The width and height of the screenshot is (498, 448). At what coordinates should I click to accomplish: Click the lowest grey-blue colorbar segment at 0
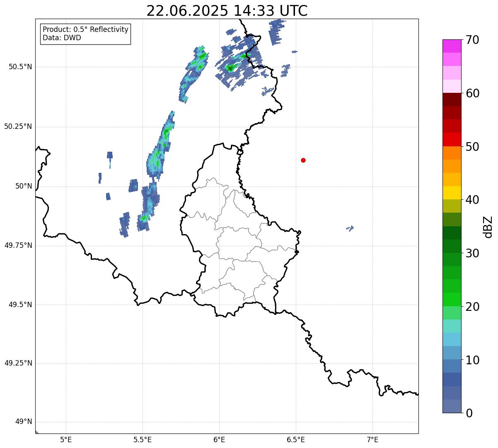[x=452, y=406]
